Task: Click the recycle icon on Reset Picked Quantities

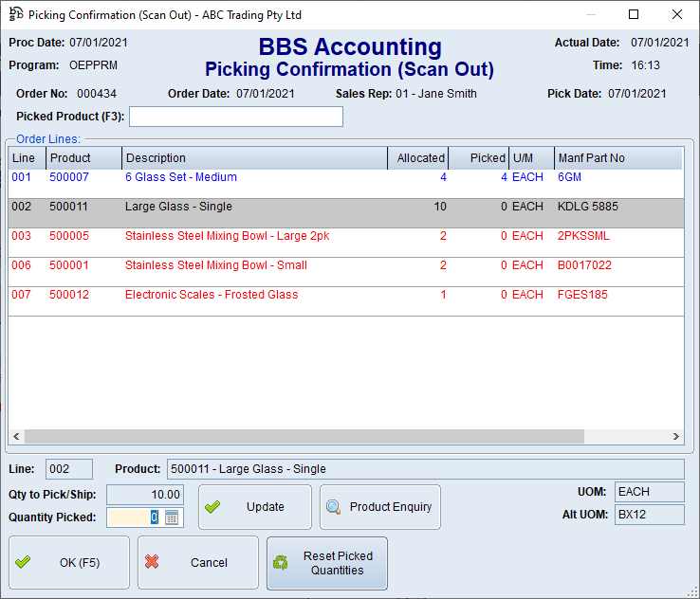Action: pyautogui.click(x=281, y=563)
